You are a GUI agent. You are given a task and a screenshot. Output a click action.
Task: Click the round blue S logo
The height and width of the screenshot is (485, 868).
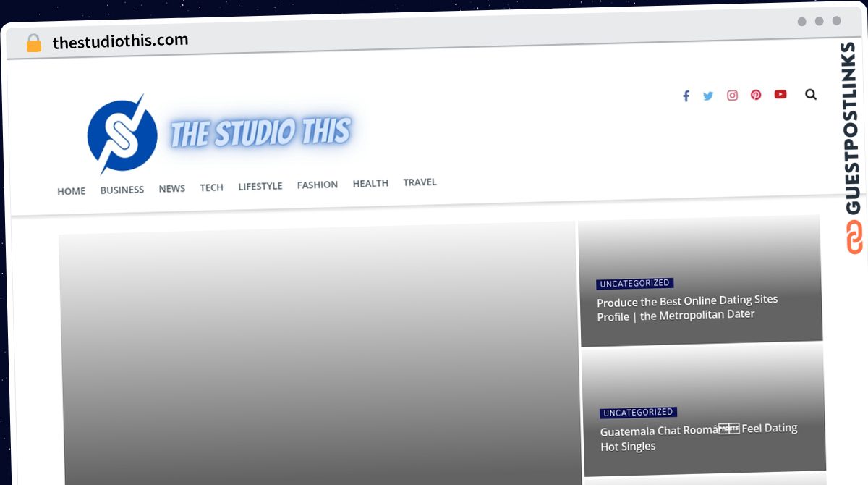pyautogui.click(x=122, y=135)
